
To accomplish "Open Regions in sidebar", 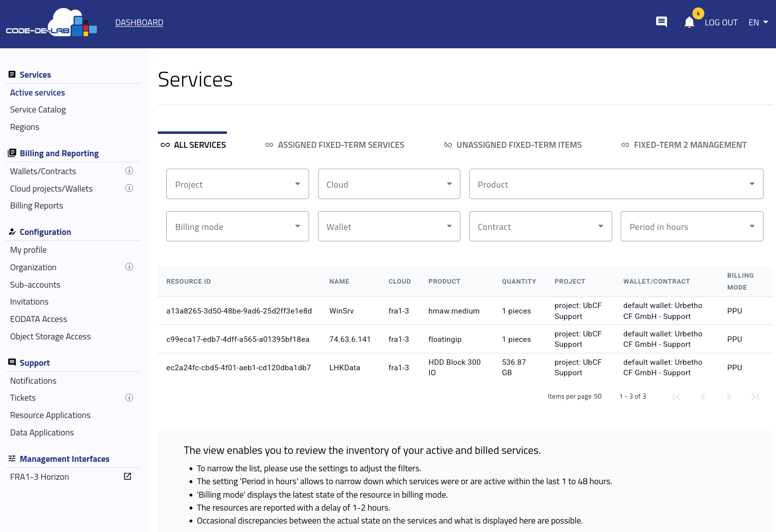I will [24, 127].
